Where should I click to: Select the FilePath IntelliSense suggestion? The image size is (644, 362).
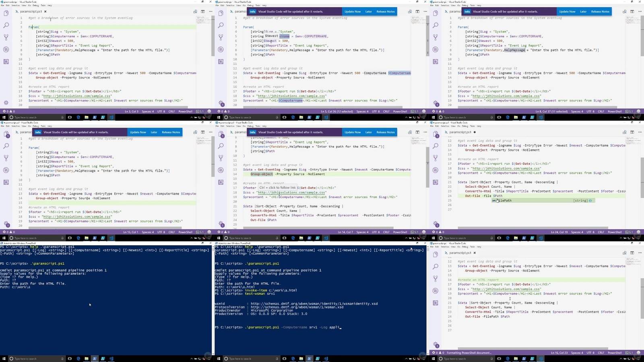[503, 201]
